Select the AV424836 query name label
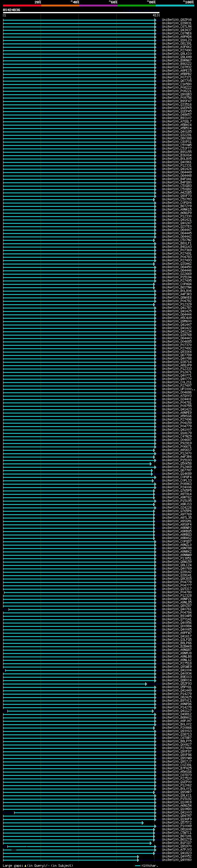Image resolution: width=197 pixels, height=868 pixels. click(11, 10)
